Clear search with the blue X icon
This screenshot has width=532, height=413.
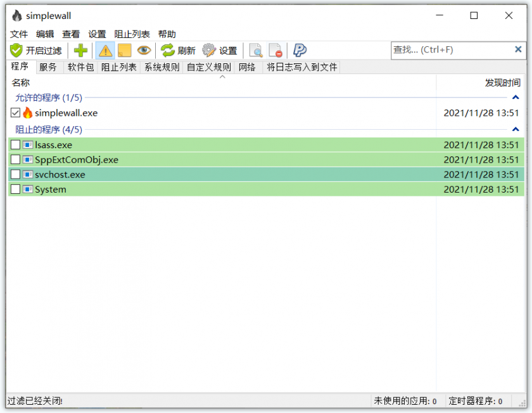(x=518, y=49)
